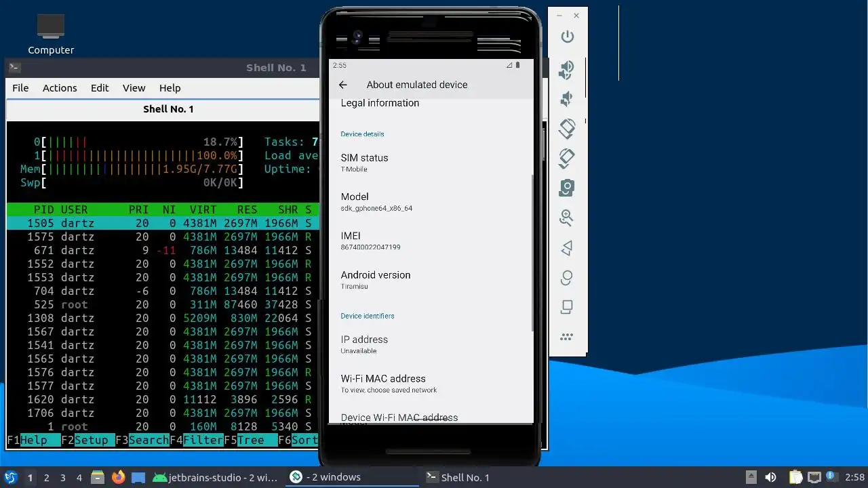Viewport: 868px width, 488px height.
Task: Raise emulator volume with volume up icon
Action: point(567,69)
